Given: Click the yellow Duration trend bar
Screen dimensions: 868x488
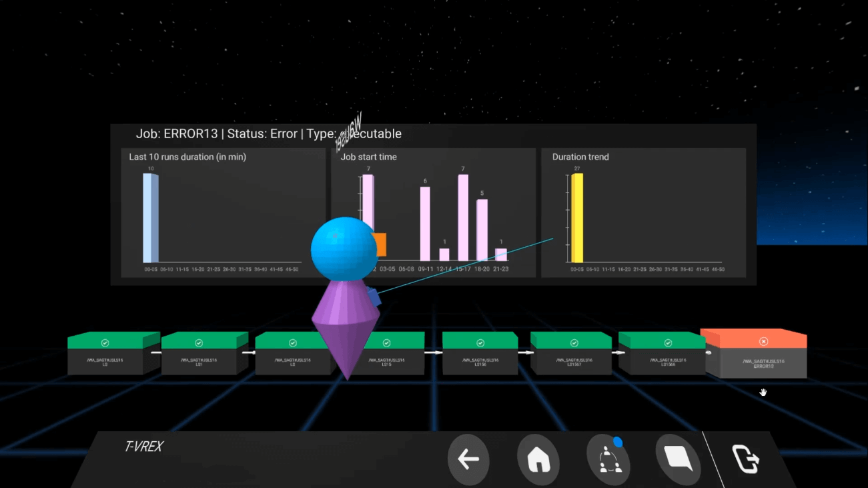Looking at the screenshot, I should coord(577,218).
